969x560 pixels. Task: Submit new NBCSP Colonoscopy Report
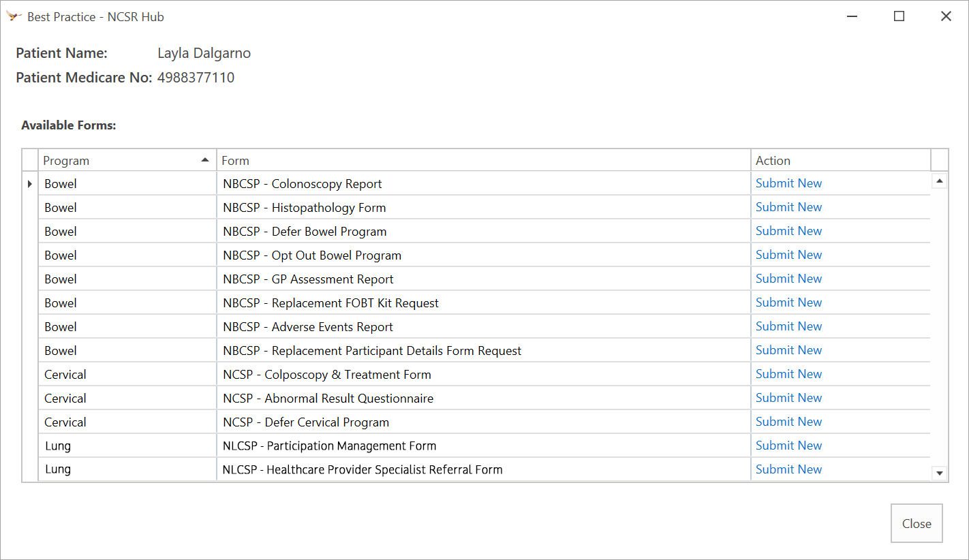point(788,183)
